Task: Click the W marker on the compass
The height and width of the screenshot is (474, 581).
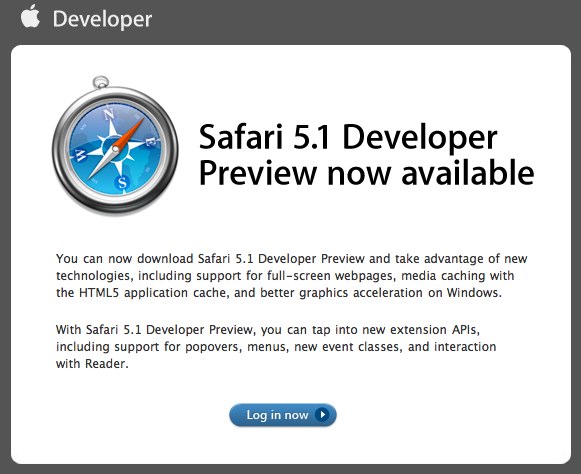Action: 80,155
